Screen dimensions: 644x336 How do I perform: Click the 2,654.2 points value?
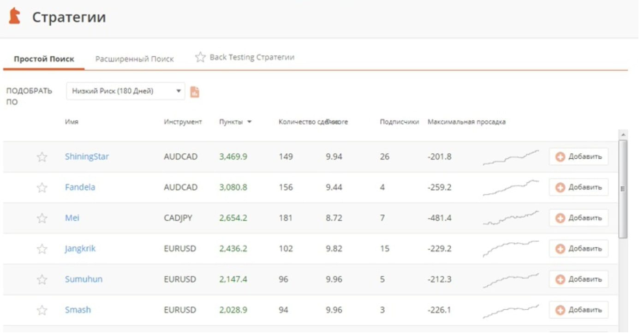(233, 218)
